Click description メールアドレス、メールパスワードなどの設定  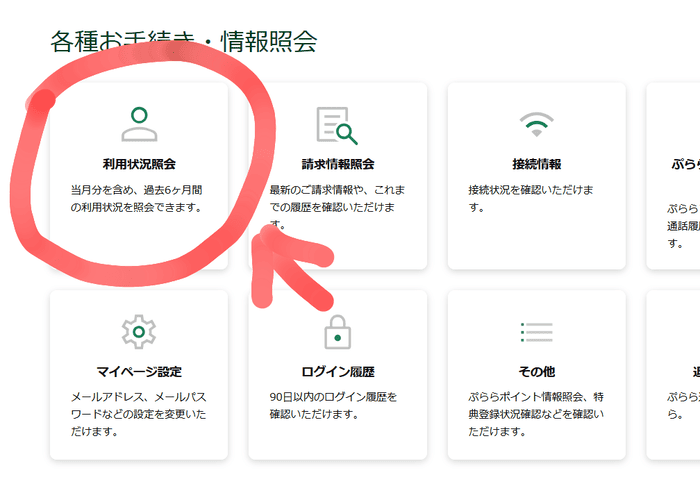pos(138,414)
